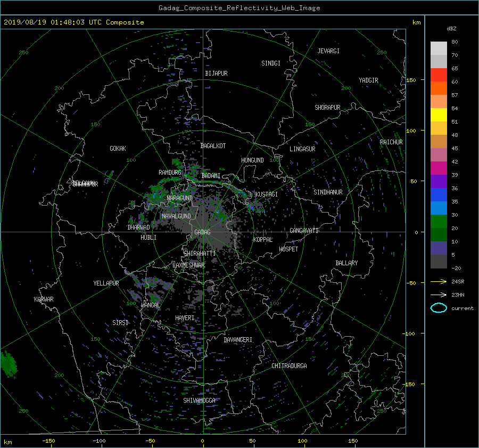Screen dimensions: 479x448
Task: Click the 'HUBLI' city label
Action: click(148, 238)
